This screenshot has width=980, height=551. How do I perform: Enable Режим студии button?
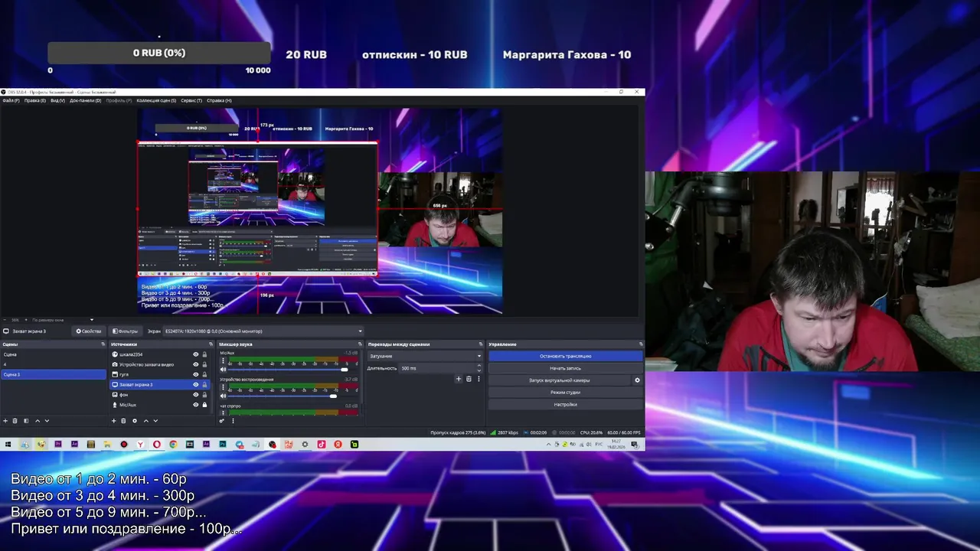point(565,393)
